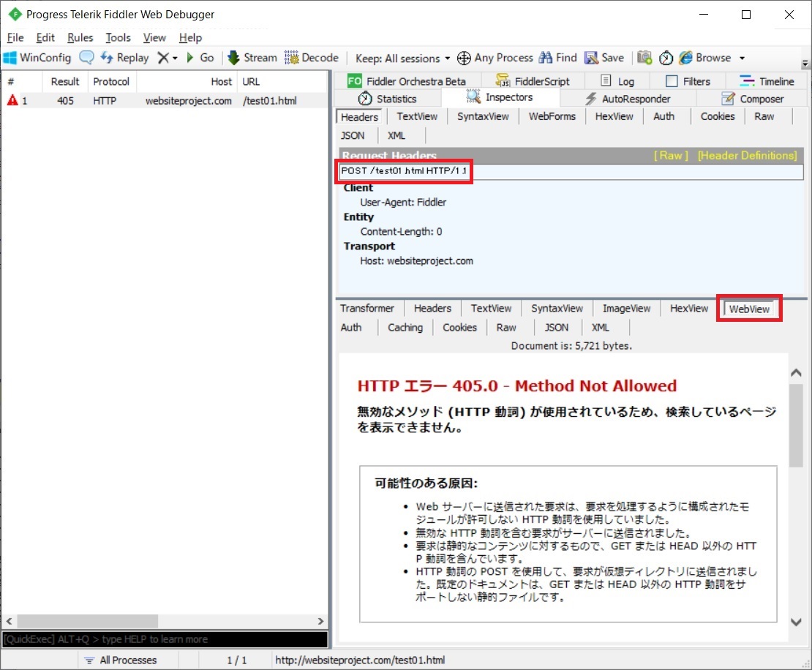The image size is (812, 670).
Task: Toggle the Decode option on the toolbar
Action: [x=311, y=58]
